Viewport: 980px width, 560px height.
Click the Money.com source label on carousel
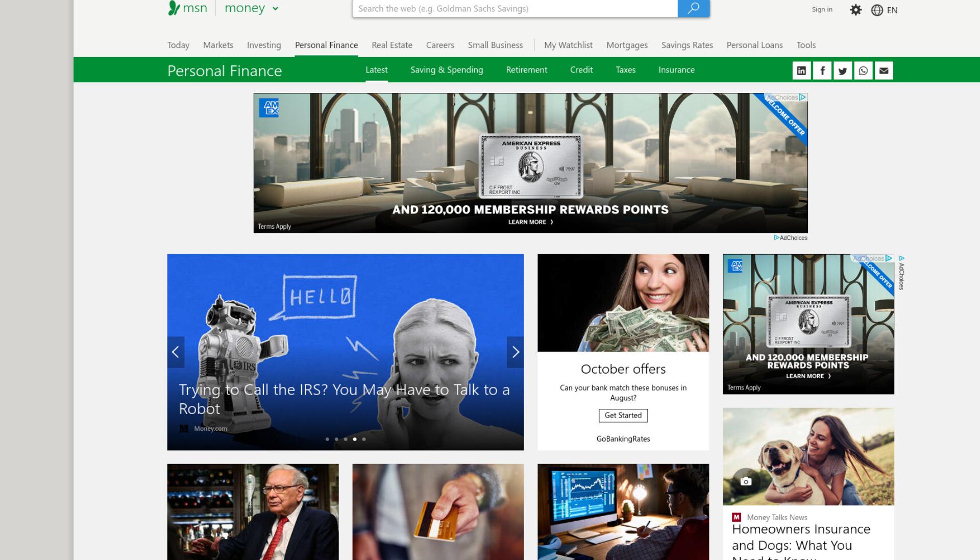(210, 428)
